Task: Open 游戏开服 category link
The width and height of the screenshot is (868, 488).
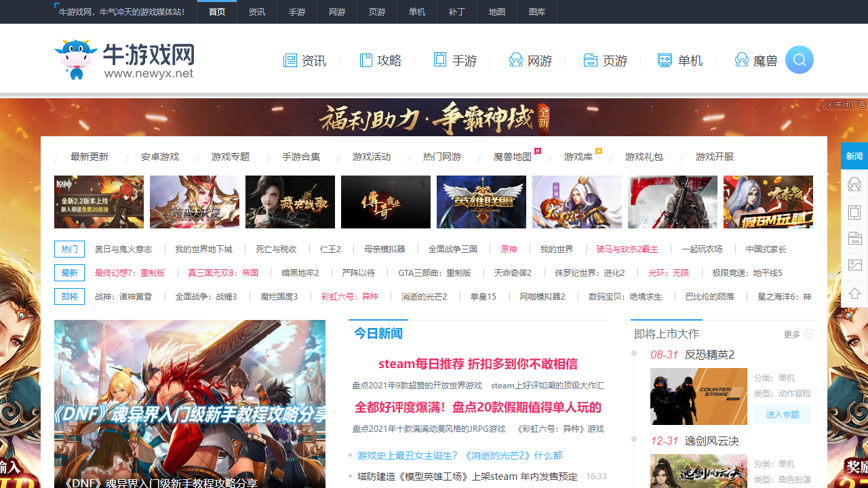Action: pyautogui.click(x=715, y=157)
